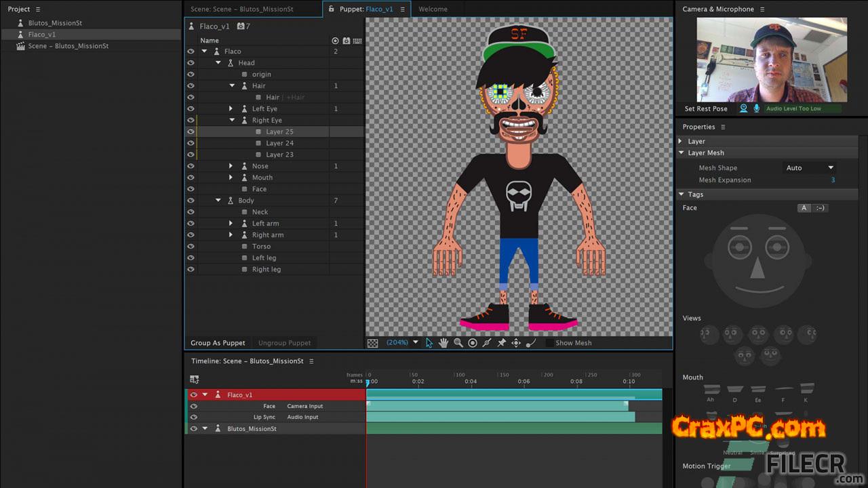Viewport: 868px width, 488px height.
Task: Toggle visibility of Lip Sync track
Action: pyautogui.click(x=194, y=418)
